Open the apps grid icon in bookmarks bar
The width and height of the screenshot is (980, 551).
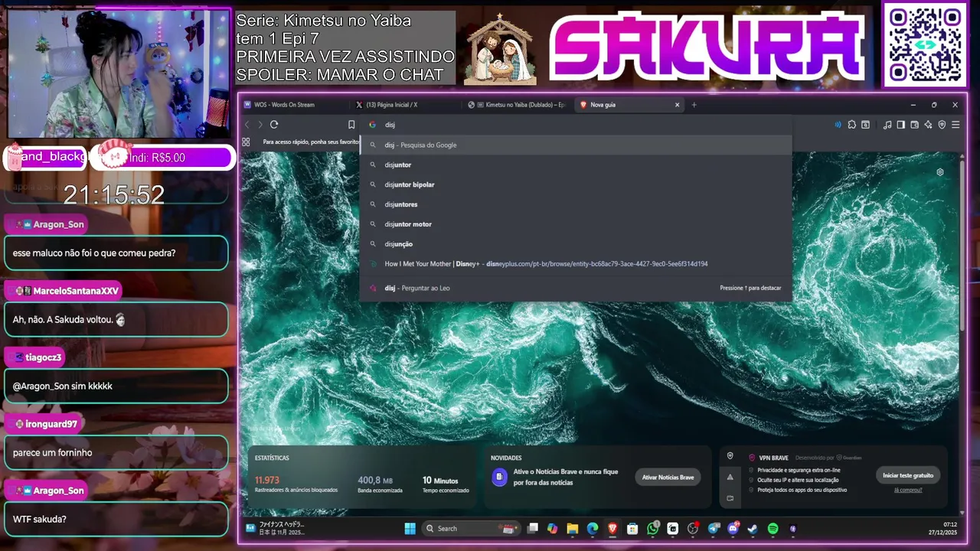pyautogui.click(x=246, y=142)
